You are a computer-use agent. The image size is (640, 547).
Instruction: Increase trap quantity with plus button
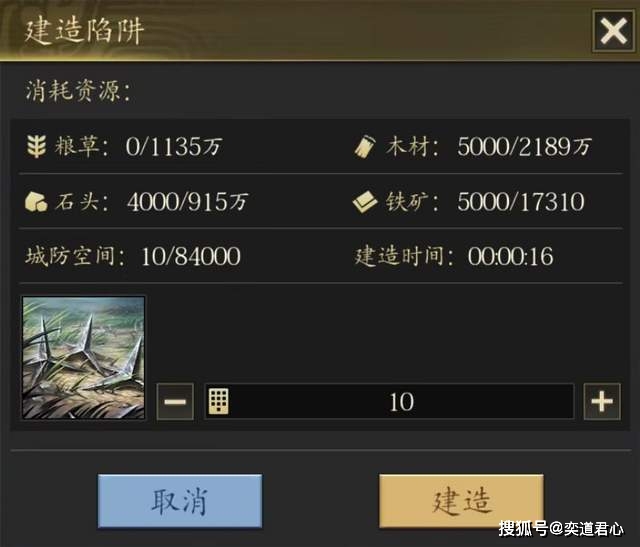(602, 402)
